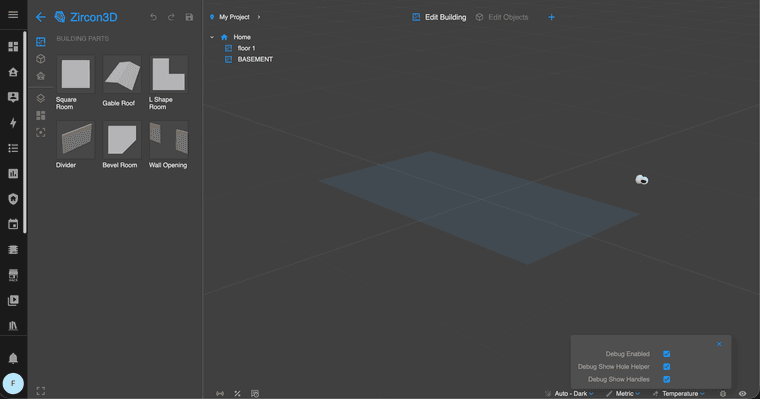Select BASEMENT in the tree

[x=255, y=59]
